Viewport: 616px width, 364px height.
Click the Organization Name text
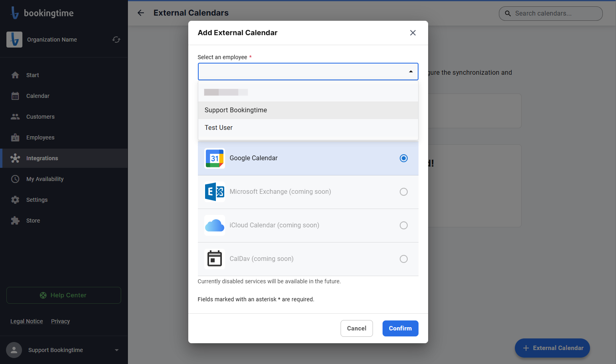(x=52, y=40)
